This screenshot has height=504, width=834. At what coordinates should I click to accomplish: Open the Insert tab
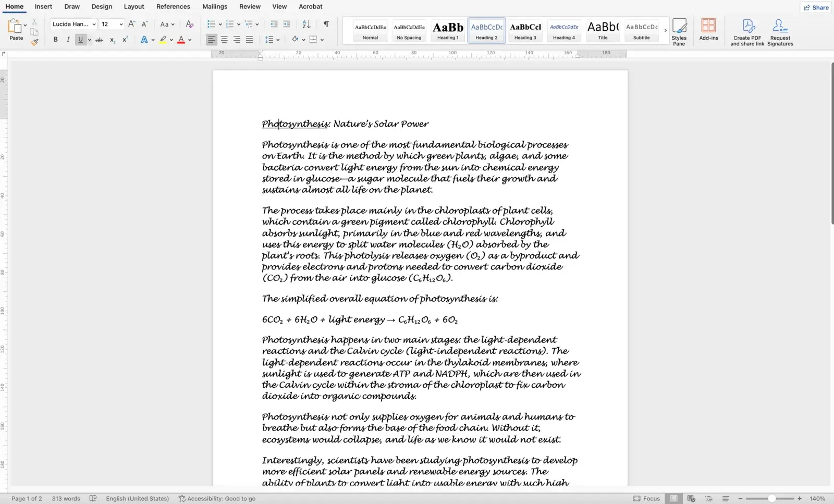(43, 7)
